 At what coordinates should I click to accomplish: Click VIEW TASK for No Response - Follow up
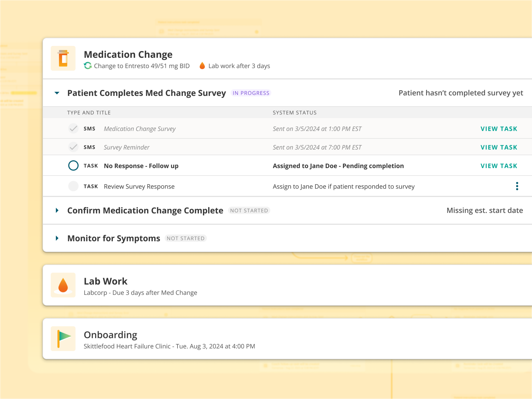pos(499,166)
